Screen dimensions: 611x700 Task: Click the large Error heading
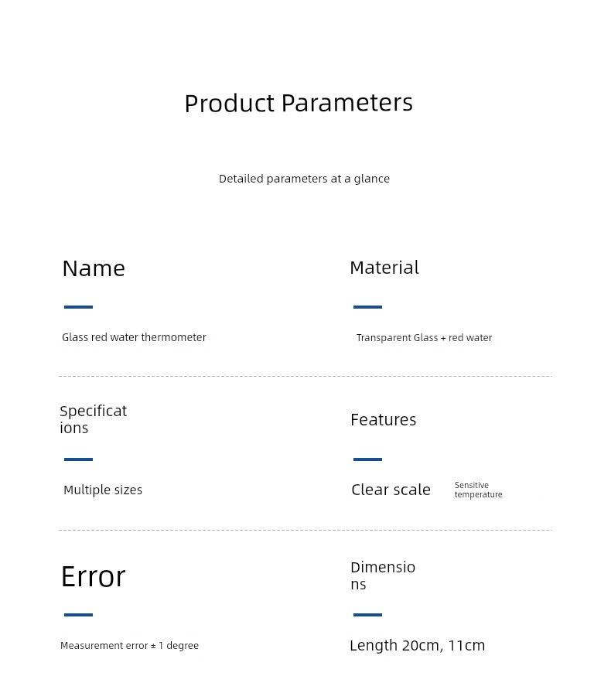pos(94,577)
